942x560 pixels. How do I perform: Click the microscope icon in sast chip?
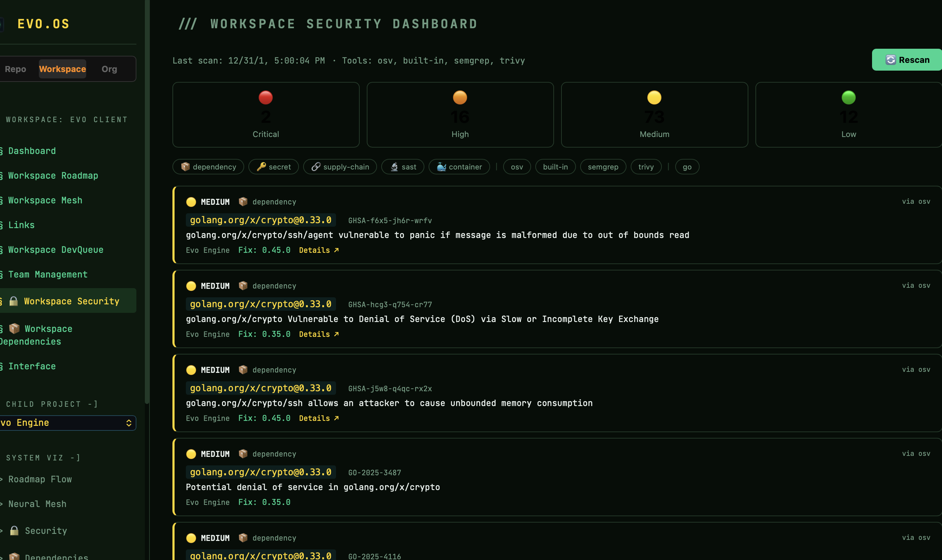coord(394,167)
